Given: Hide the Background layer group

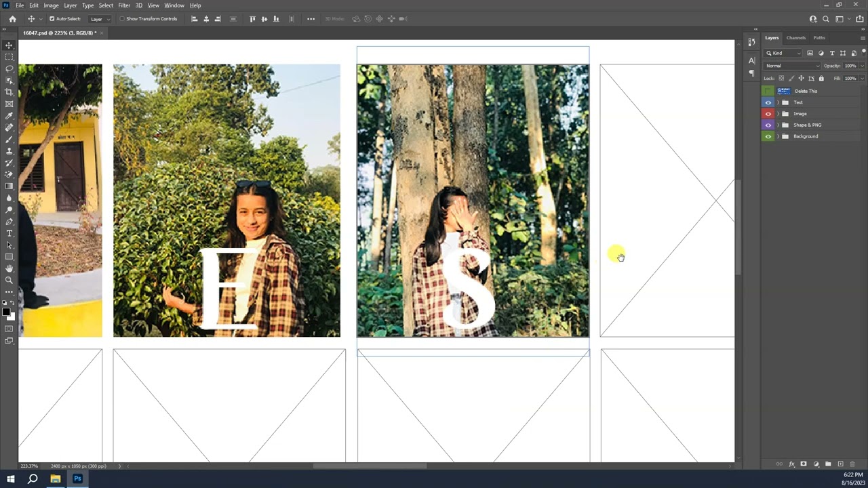Looking at the screenshot, I should click(x=768, y=136).
